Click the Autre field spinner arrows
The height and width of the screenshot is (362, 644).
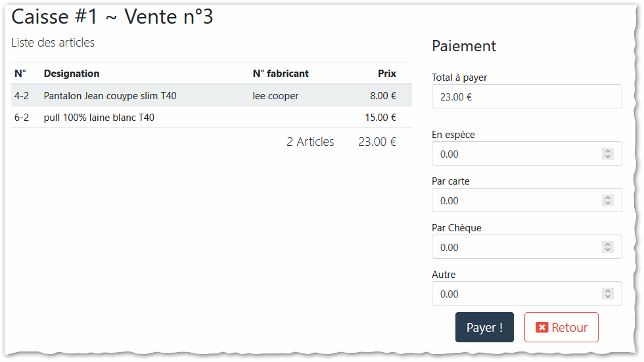click(608, 294)
